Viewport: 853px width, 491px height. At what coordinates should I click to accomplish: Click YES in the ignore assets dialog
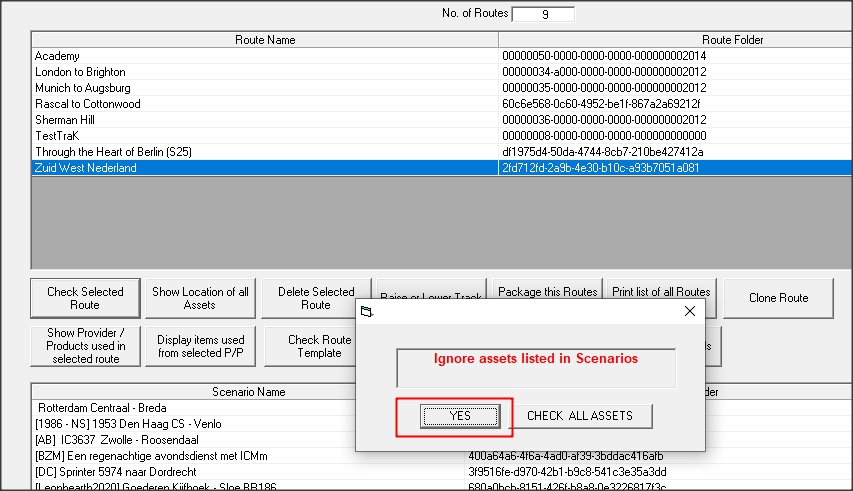pos(459,416)
